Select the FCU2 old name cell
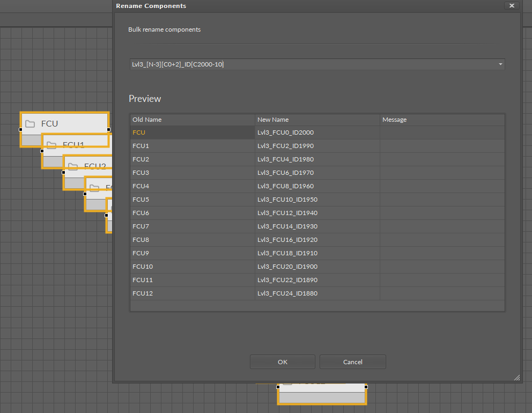This screenshot has height=413, width=532. click(x=193, y=159)
